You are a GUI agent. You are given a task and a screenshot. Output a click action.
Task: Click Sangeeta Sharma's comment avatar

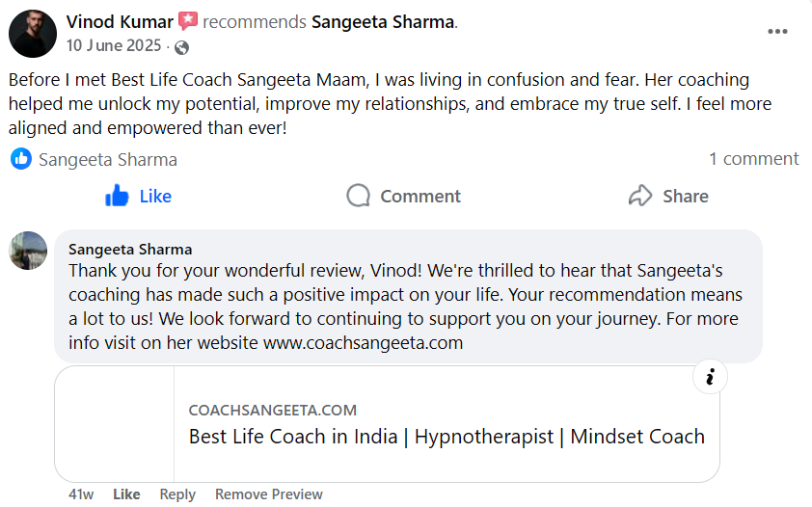coord(28,251)
